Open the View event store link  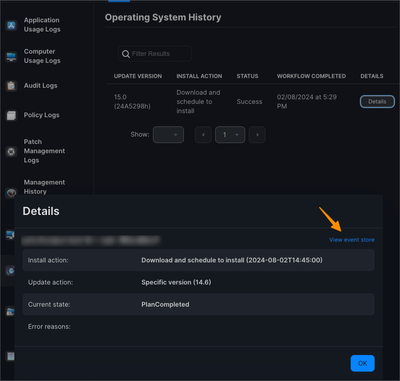pyautogui.click(x=352, y=240)
